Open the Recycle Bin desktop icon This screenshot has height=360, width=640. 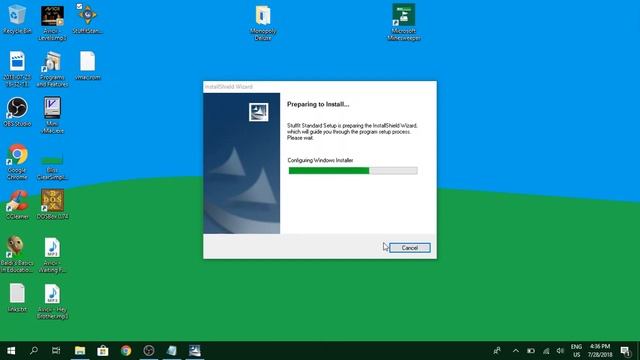(x=17, y=19)
